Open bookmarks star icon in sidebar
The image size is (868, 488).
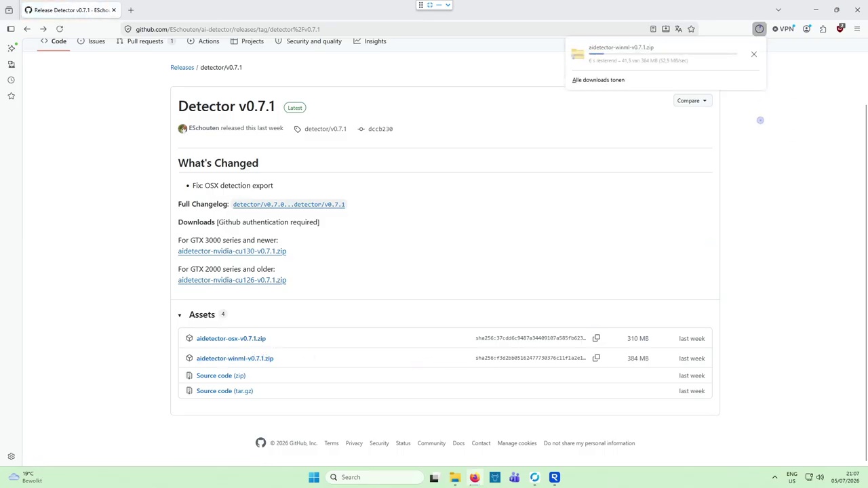[11, 96]
